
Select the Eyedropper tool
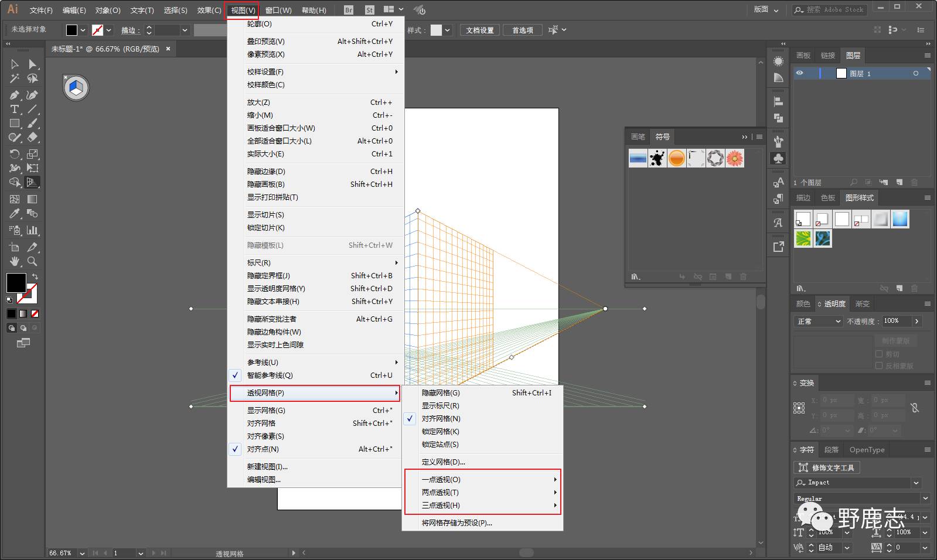click(15, 214)
